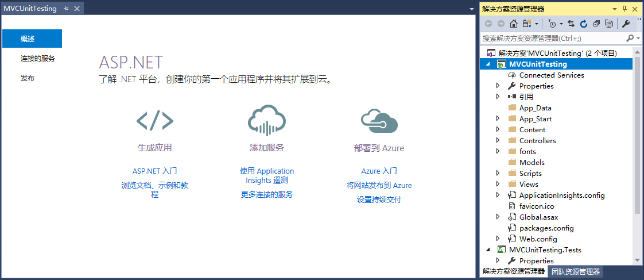Toggle the auto-hide pin on Solution Explorer
Viewport: 644px width, 280px height.
(x=625, y=9)
